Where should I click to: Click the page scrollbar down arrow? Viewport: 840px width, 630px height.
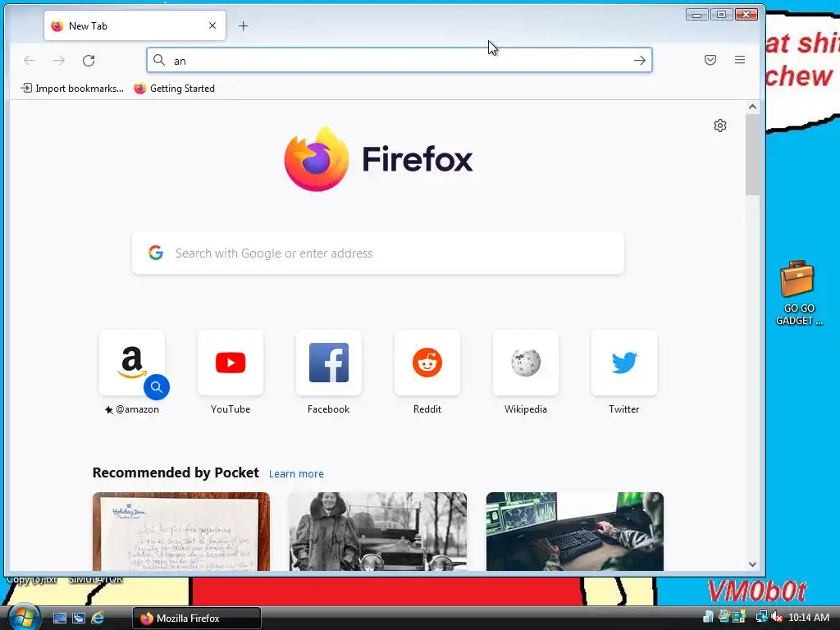click(x=753, y=564)
